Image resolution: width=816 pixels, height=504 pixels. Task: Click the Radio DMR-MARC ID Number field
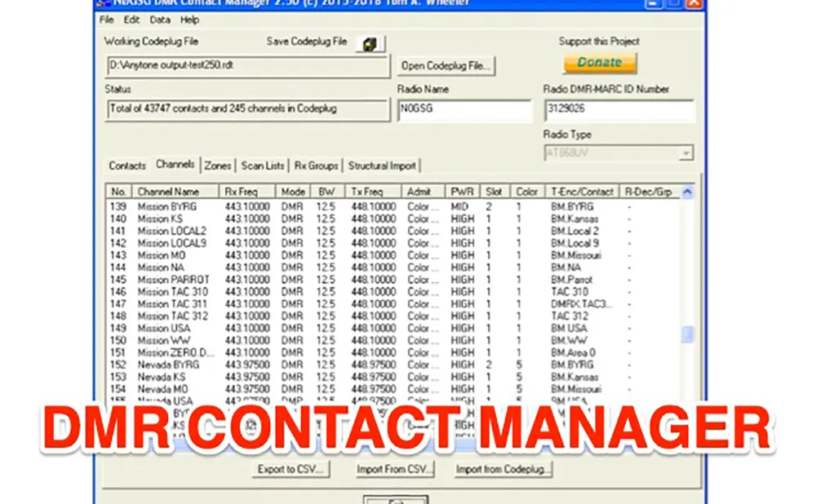619,110
